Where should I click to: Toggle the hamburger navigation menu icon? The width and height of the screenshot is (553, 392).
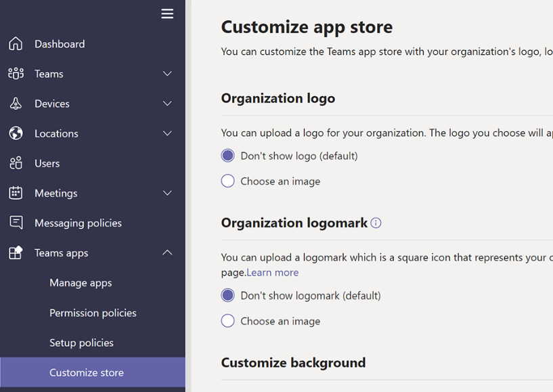click(167, 14)
